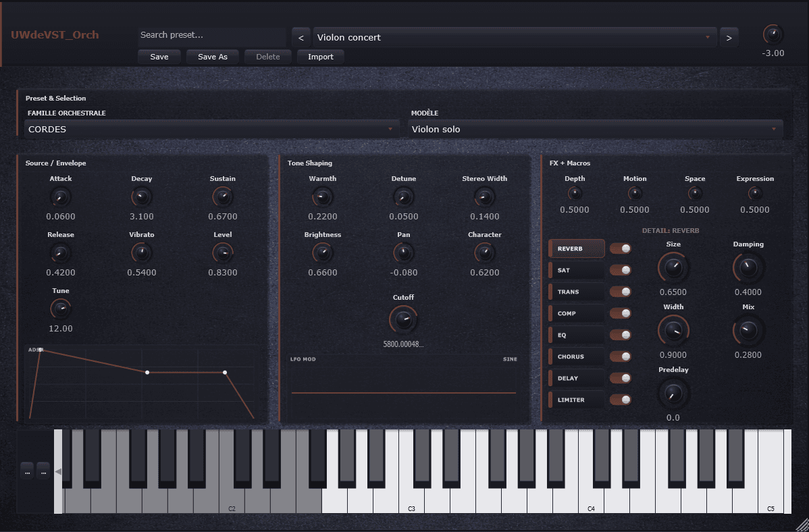Click the master volume knob showing -3.00
The height and width of the screenshot is (532, 809).
coord(773,34)
